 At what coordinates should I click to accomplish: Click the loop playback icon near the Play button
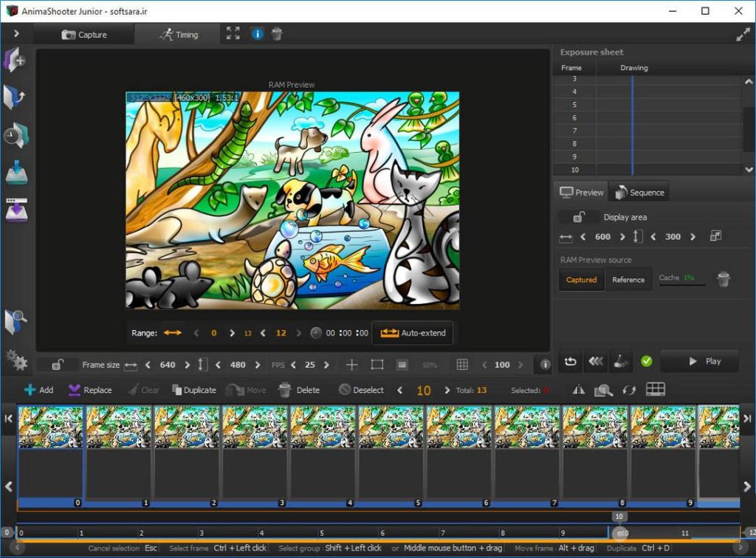point(571,361)
